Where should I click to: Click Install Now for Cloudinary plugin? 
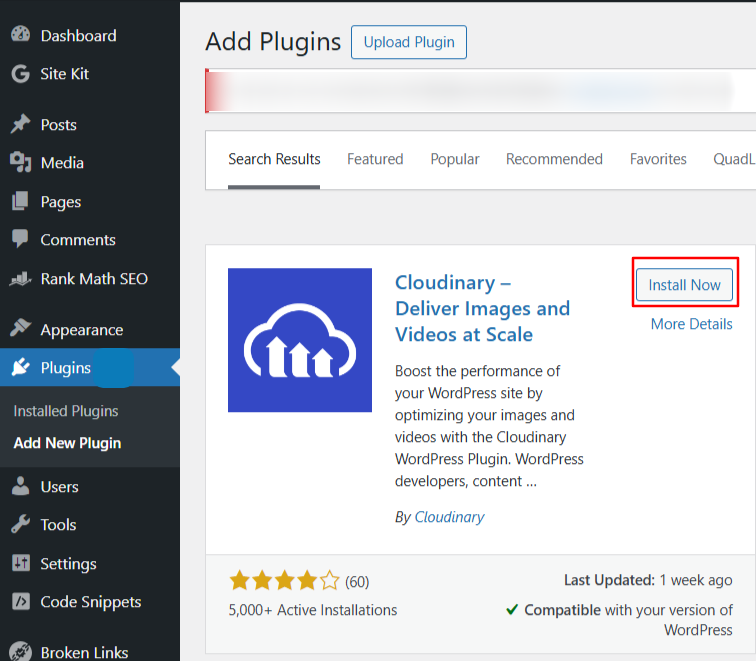684,284
